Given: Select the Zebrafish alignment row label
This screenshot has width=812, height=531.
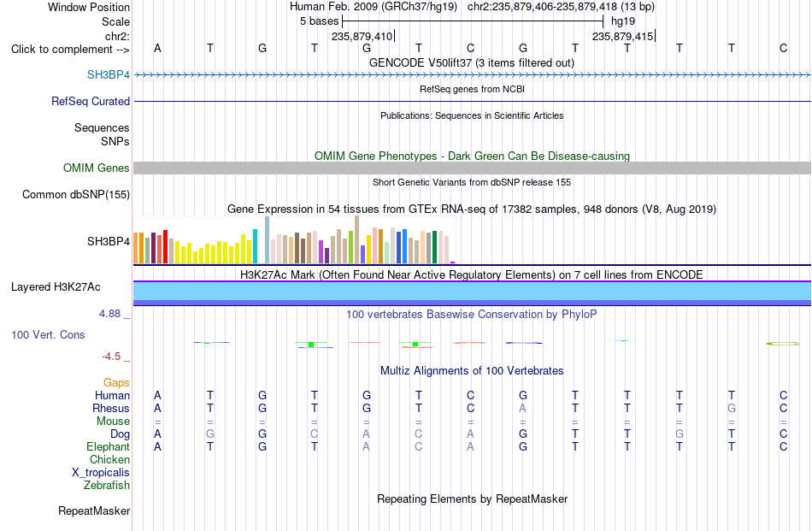Looking at the screenshot, I should [x=107, y=486].
